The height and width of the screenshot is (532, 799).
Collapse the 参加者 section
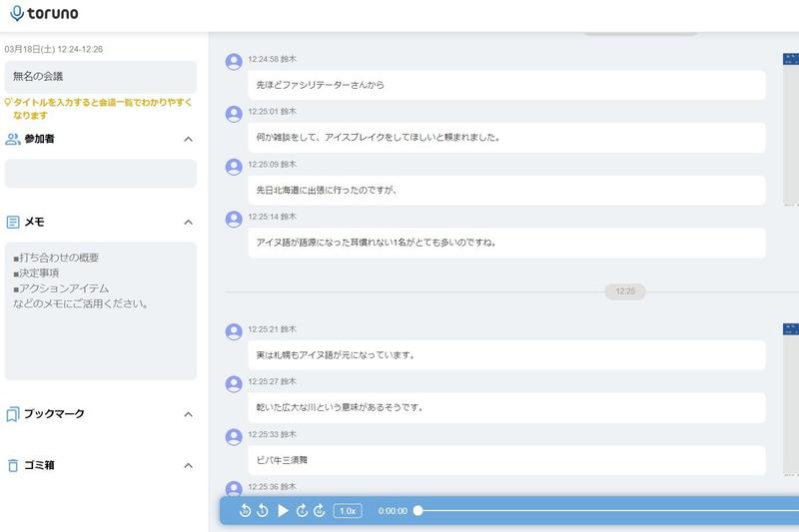[188, 139]
